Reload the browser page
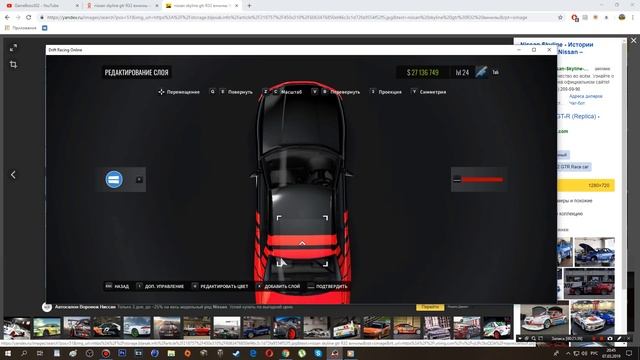The image size is (640, 360). point(29,18)
